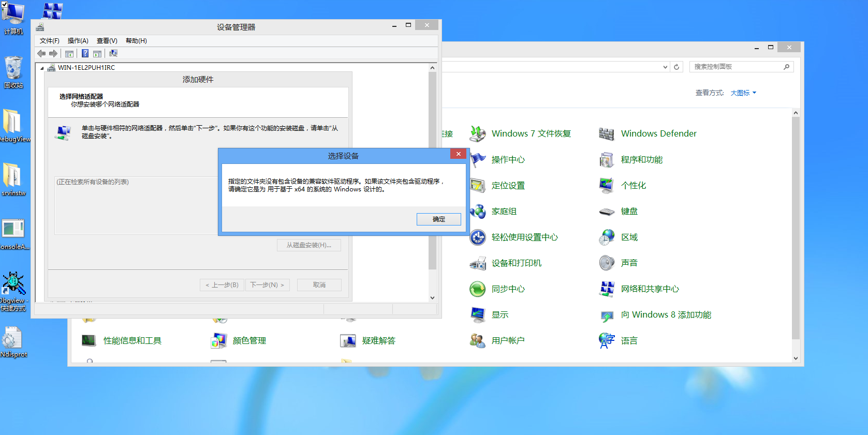Toggle the action pane toolbar icon
The image size is (868, 435).
97,53
